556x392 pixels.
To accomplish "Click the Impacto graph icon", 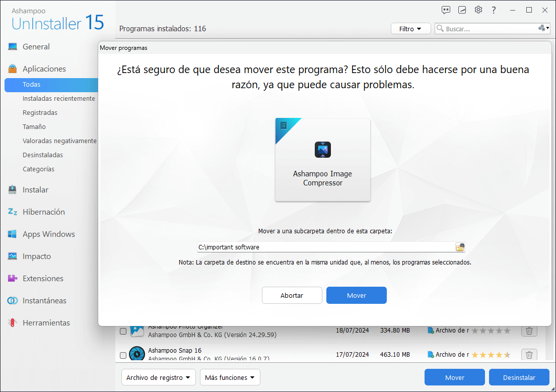I will (x=13, y=256).
